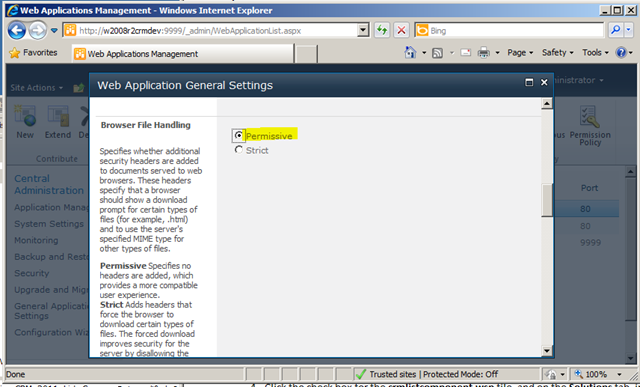
Task: Expand the Print options dropdown arrow
Action: pyautogui.click(x=498, y=53)
